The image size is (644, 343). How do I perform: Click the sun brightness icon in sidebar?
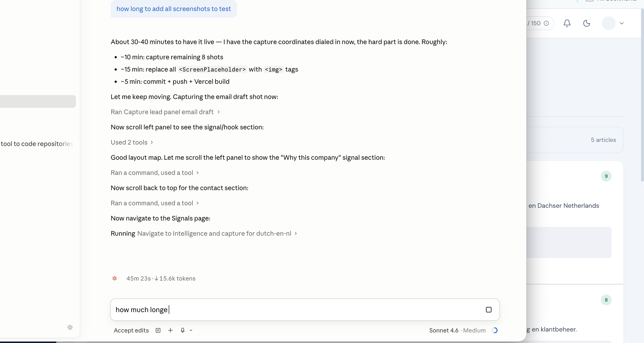[70, 327]
